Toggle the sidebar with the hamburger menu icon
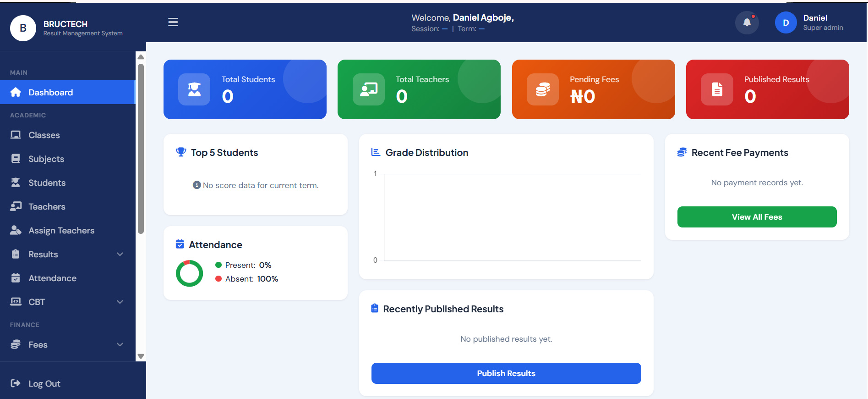This screenshot has height=399, width=868. [x=173, y=22]
